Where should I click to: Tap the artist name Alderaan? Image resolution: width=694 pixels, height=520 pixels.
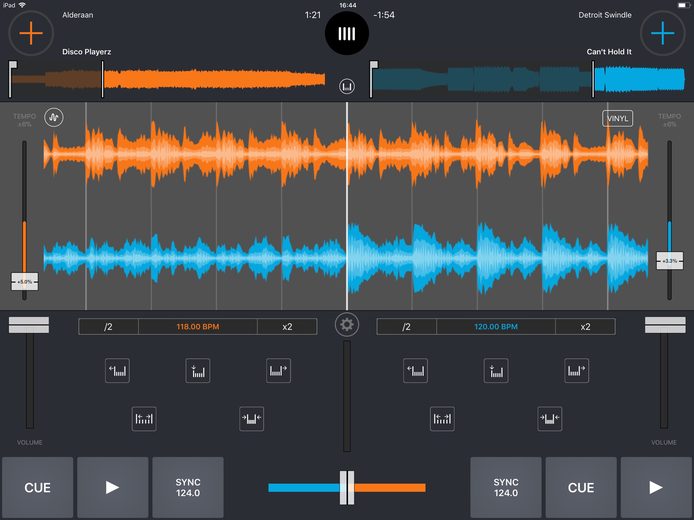click(x=77, y=15)
